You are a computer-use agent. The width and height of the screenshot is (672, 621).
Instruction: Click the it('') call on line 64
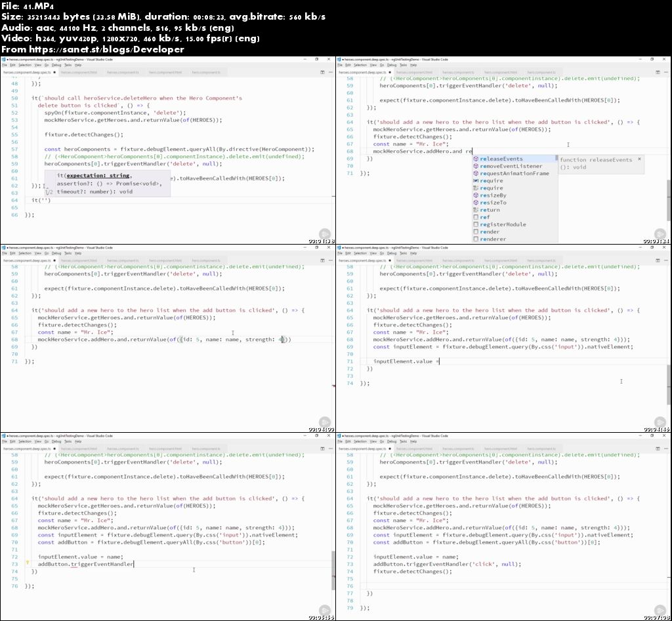[41, 200]
